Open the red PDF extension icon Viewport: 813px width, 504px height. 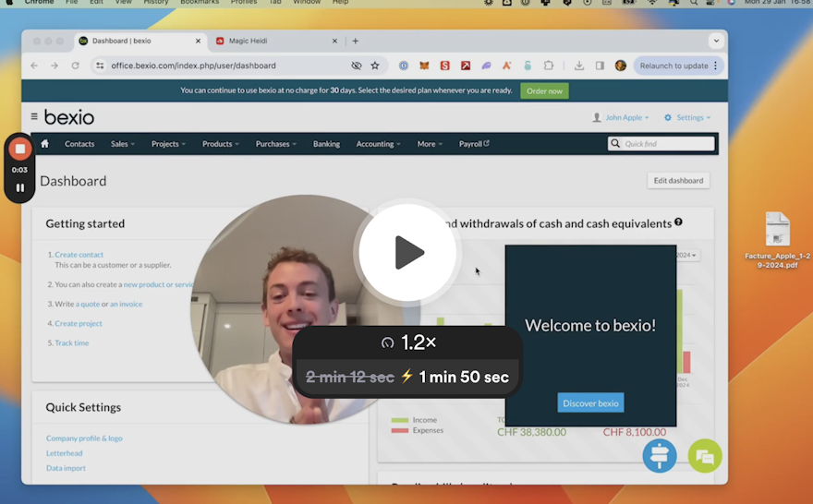pyautogui.click(x=466, y=66)
